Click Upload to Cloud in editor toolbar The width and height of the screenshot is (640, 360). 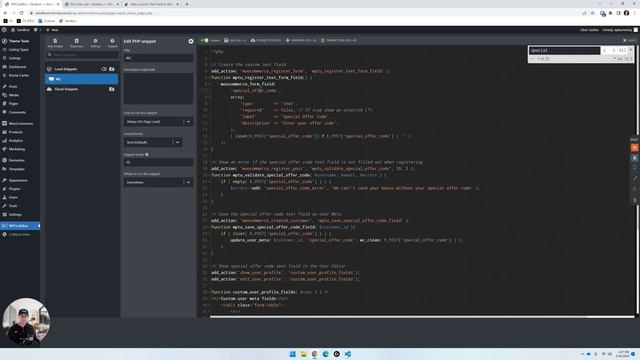tap(266, 40)
